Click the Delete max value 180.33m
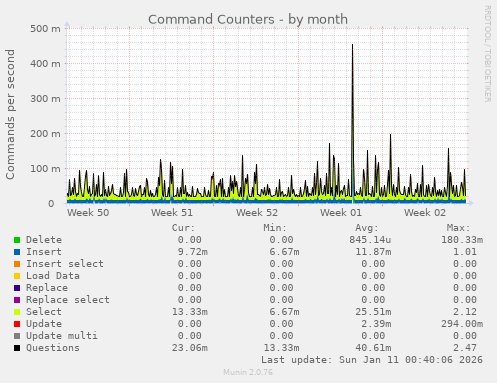The width and height of the screenshot is (497, 383). pyautogui.click(x=462, y=240)
